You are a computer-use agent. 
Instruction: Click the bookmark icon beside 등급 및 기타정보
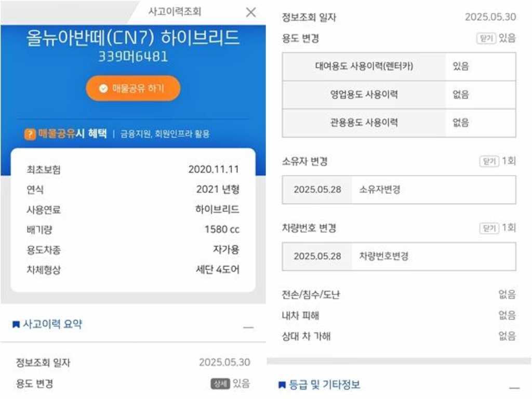pyautogui.click(x=282, y=385)
